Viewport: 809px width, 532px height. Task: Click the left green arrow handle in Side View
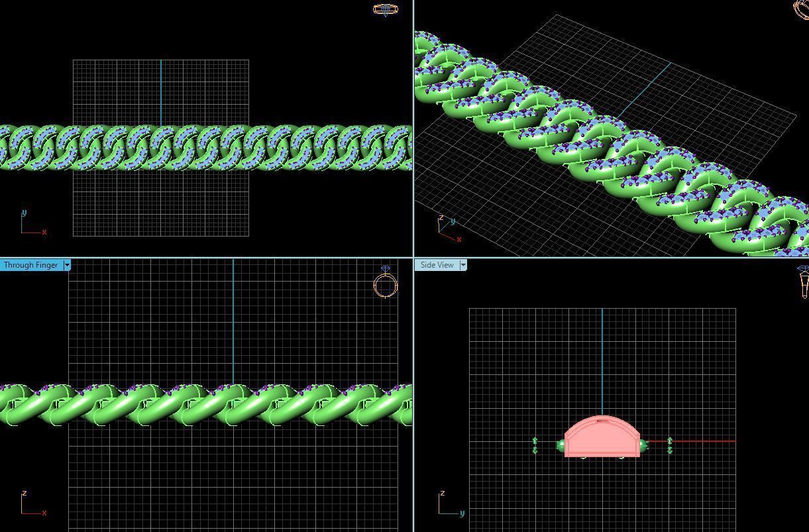pos(535,445)
